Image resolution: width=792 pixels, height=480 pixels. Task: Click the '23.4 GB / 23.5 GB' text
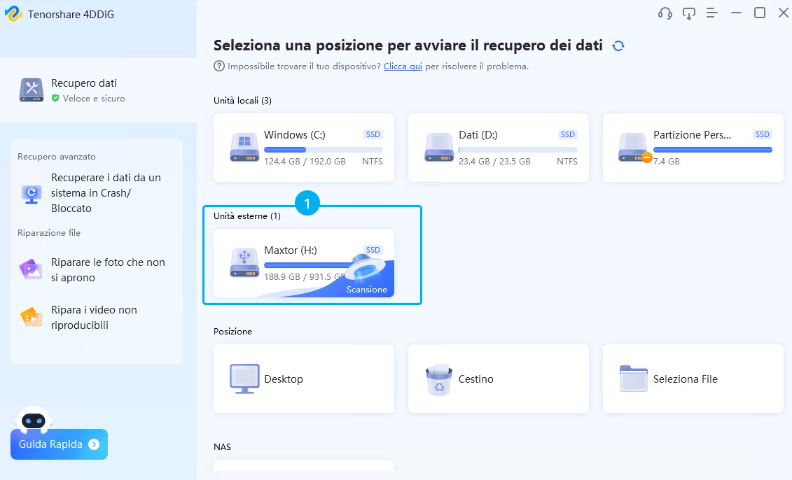[494, 162]
